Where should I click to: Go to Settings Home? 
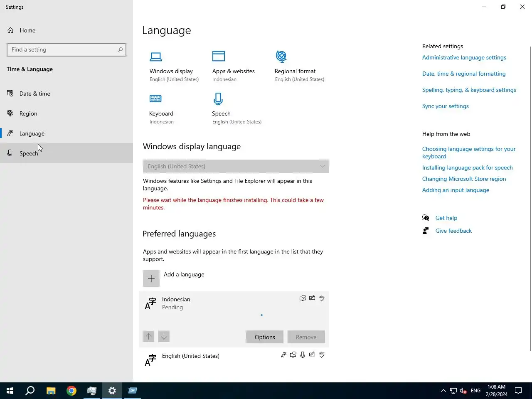point(66,30)
